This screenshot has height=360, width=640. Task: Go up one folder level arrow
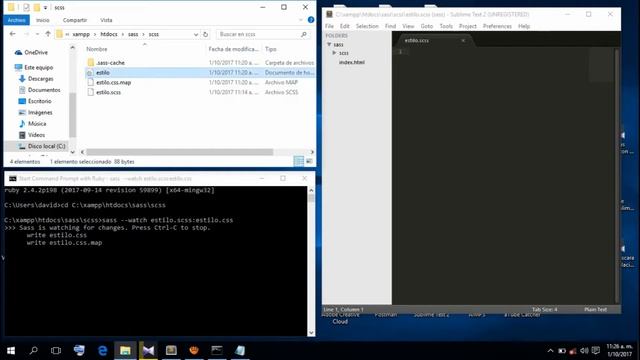pyautogui.click(x=48, y=34)
